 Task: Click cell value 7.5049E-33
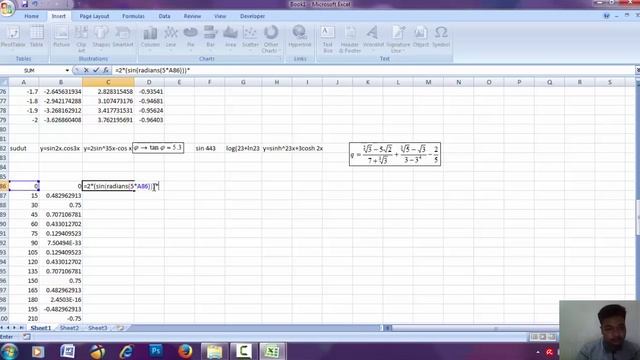[x=60, y=243]
